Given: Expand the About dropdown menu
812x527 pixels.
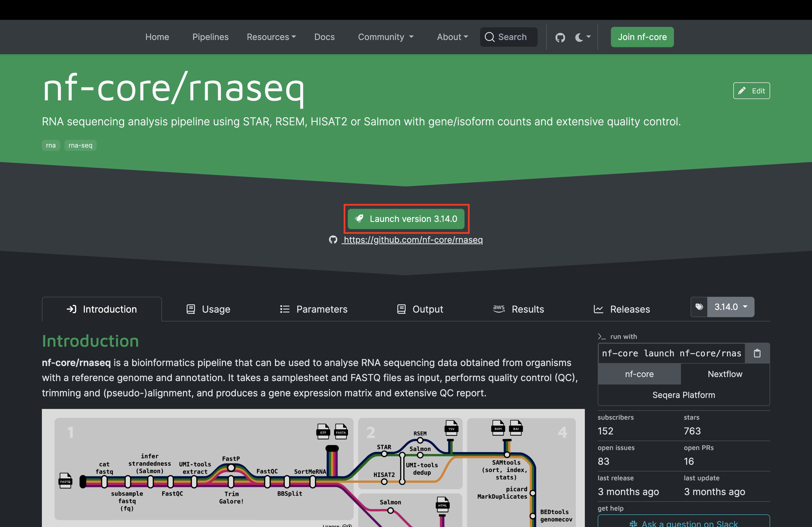Looking at the screenshot, I should pos(452,37).
